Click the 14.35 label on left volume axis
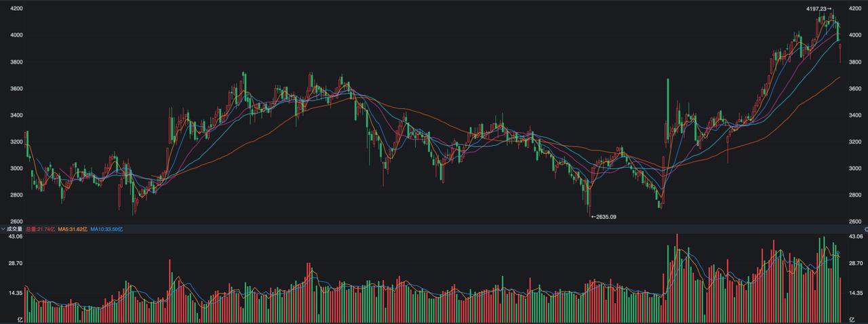 tap(17, 293)
